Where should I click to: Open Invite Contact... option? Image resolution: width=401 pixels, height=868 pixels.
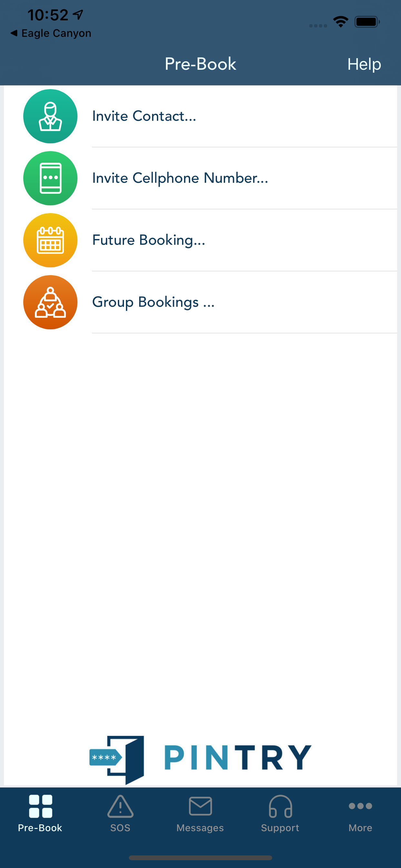pyautogui.click(x=200, y=116)
